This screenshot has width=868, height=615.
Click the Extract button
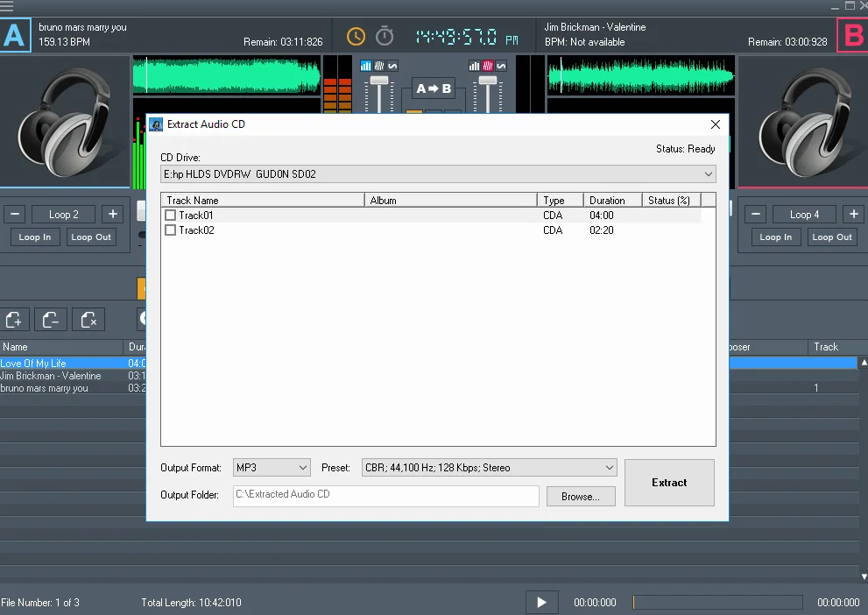pos(669,483)
